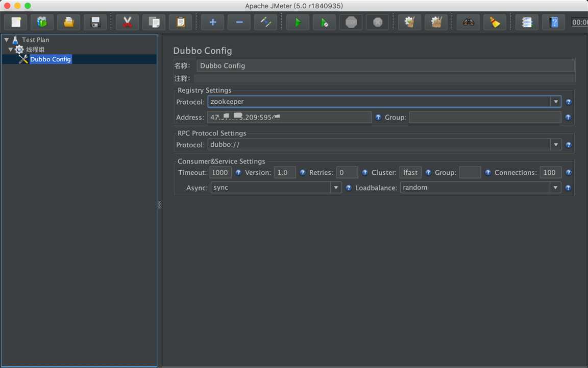Click the split pane divider handle
The width and height of the screenshot is (588, 368).
(159, 204)
